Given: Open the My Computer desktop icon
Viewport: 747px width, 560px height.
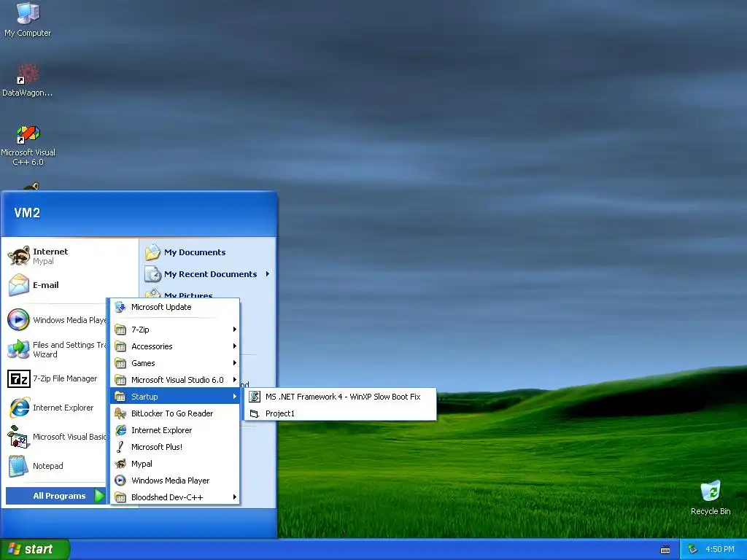Looking at the screenshot, I should pos(28,19).
